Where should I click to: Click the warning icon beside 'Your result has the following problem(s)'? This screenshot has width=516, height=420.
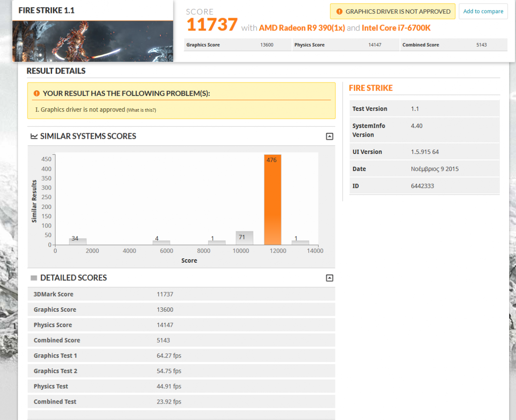(x=37, y=93)
